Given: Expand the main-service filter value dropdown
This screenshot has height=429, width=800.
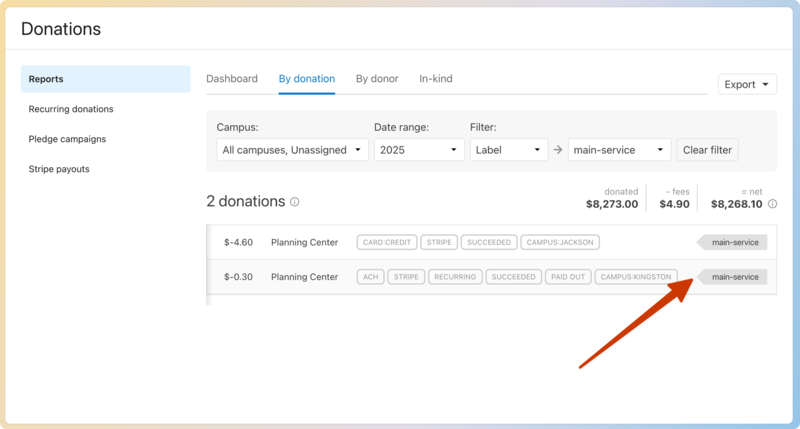Looking at the screenshot, I should click(619, 150).
